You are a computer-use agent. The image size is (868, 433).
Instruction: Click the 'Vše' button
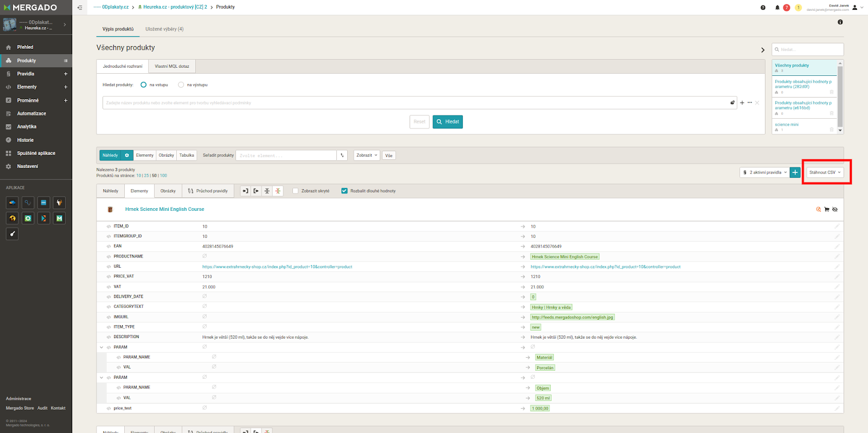click(389, 156)
